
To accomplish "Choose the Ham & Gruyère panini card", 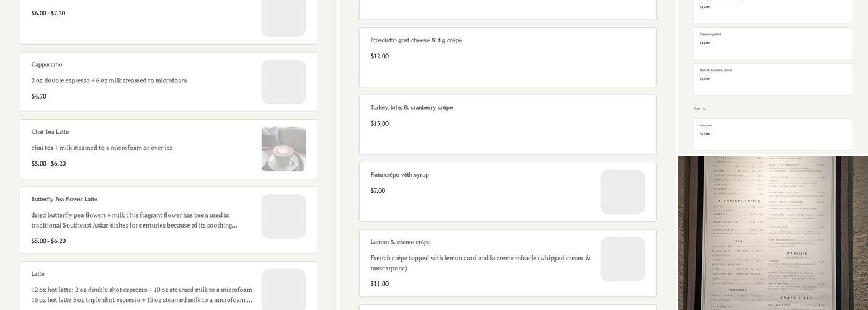I will (x=773, y=79).
